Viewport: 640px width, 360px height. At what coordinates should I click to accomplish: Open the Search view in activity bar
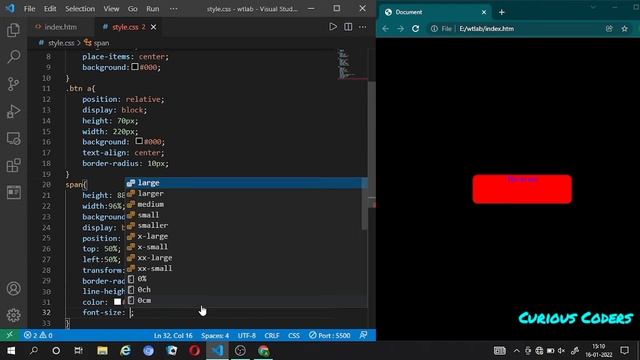(x=13, y=57)
